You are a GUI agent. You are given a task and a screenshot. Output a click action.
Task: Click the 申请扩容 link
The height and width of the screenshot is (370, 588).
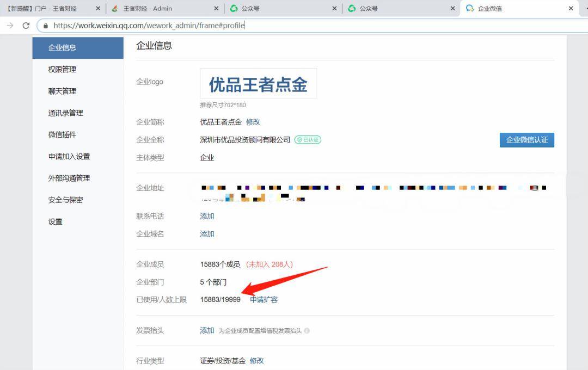coord(264,299)
